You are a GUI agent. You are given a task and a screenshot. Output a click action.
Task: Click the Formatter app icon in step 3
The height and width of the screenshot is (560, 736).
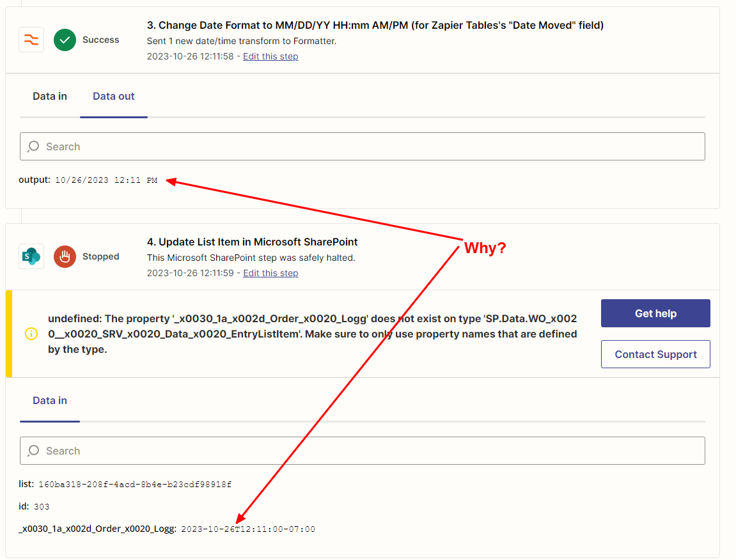tap(31, 40)
